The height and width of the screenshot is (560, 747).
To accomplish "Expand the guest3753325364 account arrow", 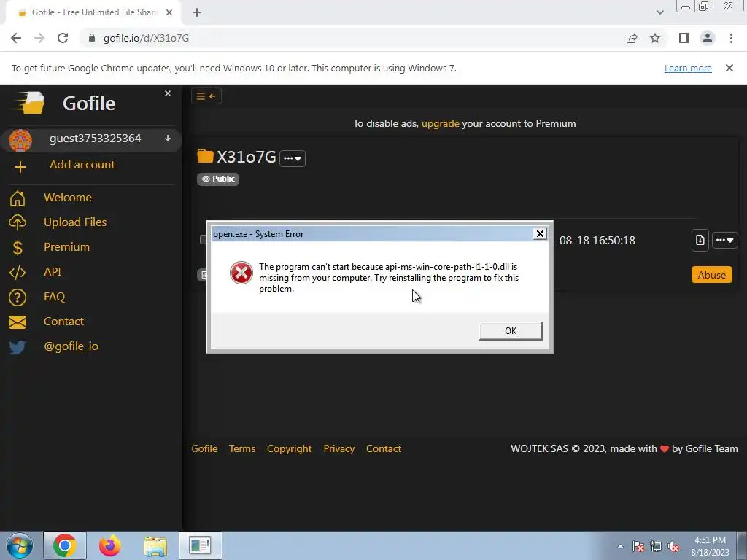I will pos(168,138).
